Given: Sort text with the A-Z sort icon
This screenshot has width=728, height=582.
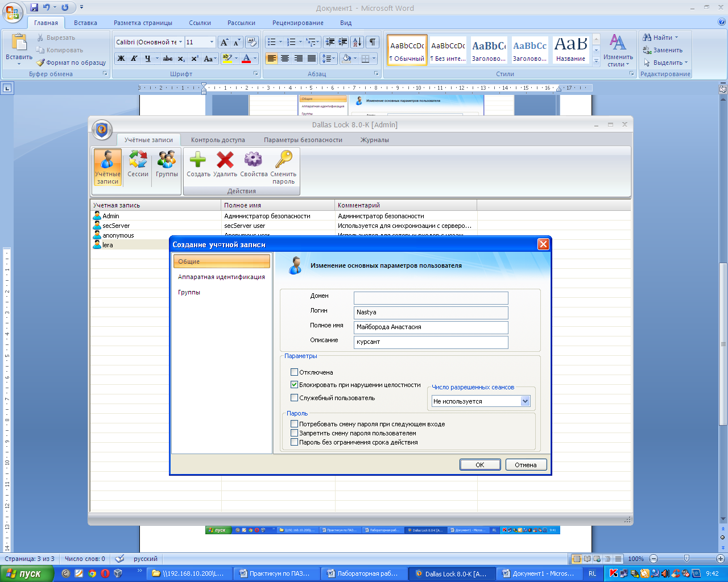Looking at the screenshot, I should [x=357, y=42].
